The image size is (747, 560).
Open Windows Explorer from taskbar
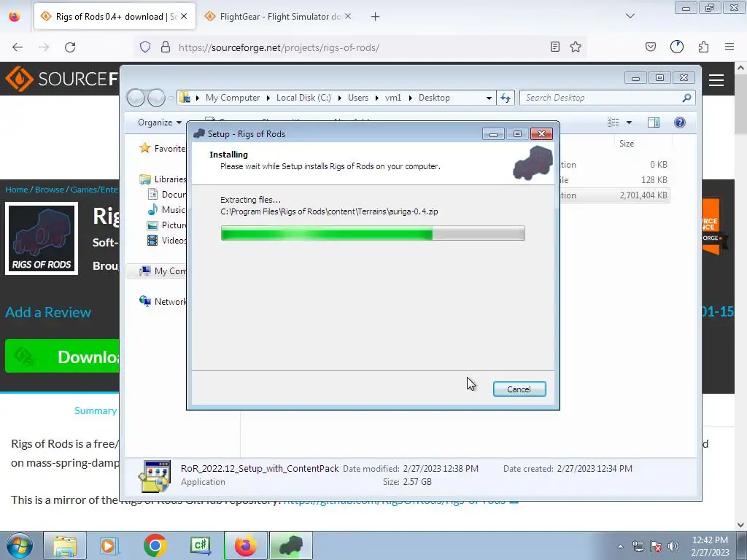coord(65,545)
